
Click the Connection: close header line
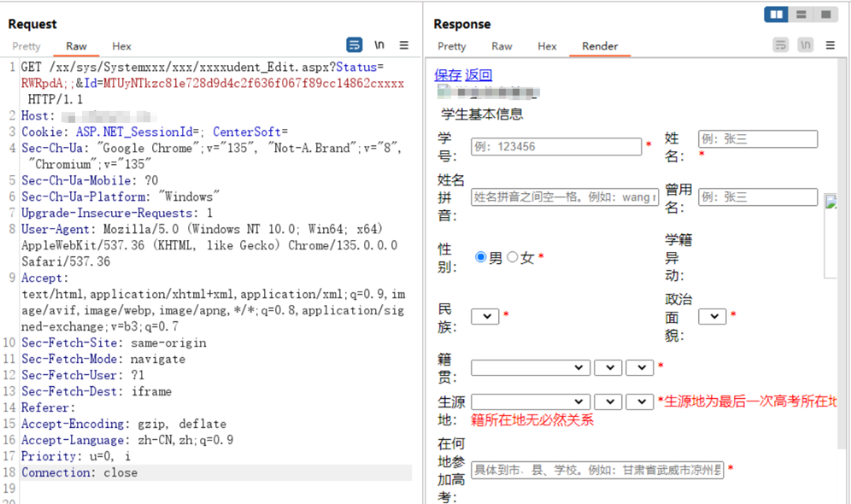click(79, 472)
